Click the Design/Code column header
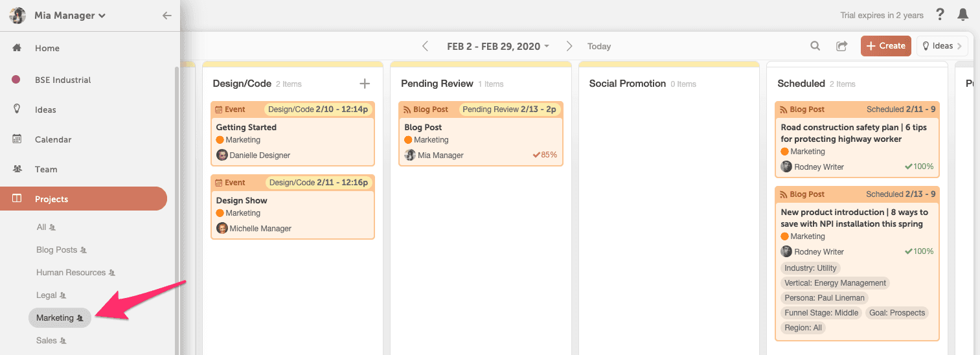Screen dimensions: 980x355 point(242,84)
